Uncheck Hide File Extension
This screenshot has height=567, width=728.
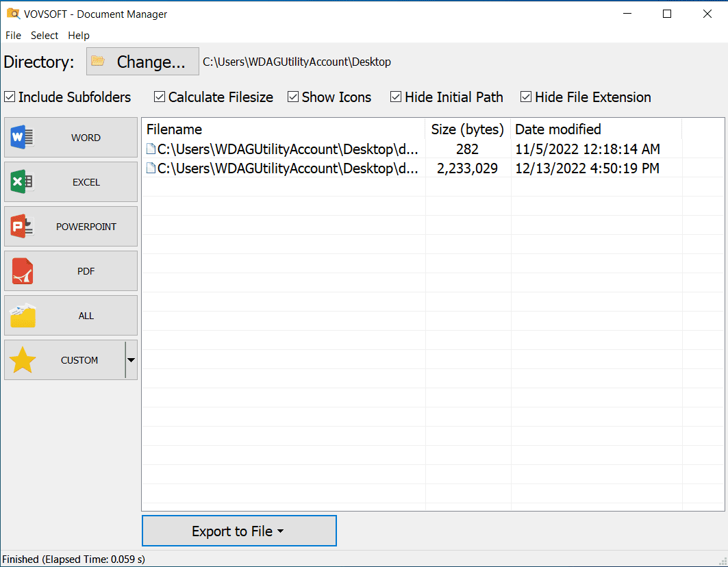coord(526,97)
